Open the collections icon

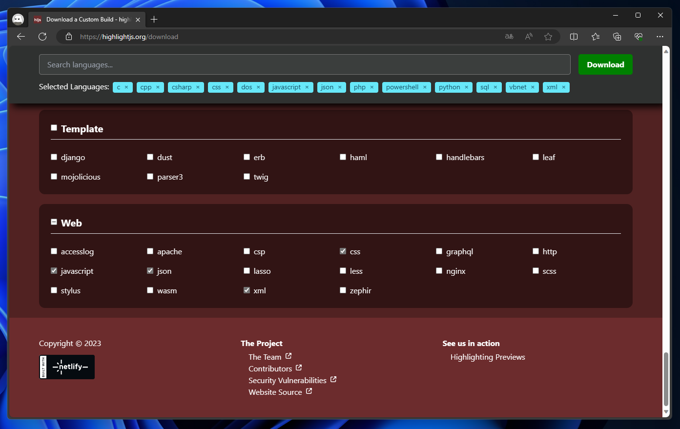click(617, 37)
